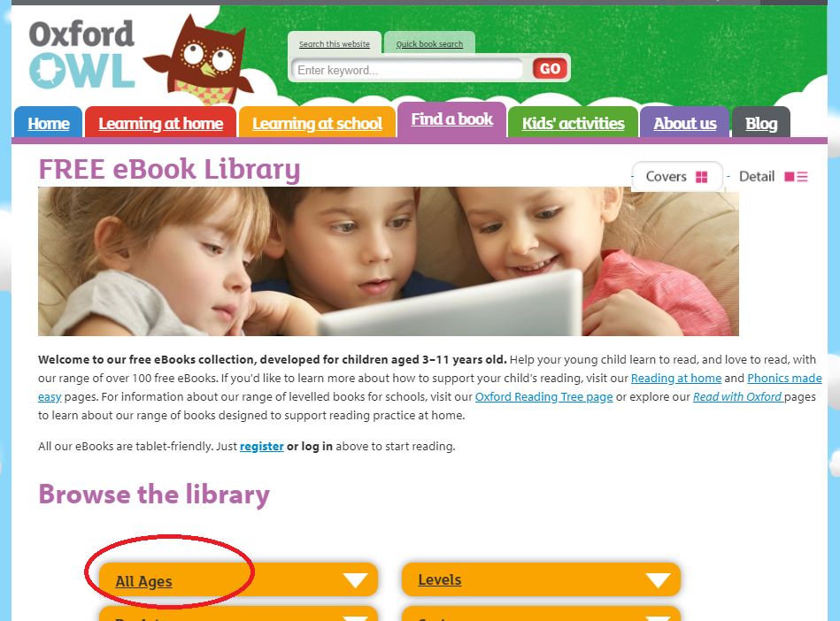Click the Oxford Owl logo
Viewport: 840px width, 621px height.
click(81, 55)
